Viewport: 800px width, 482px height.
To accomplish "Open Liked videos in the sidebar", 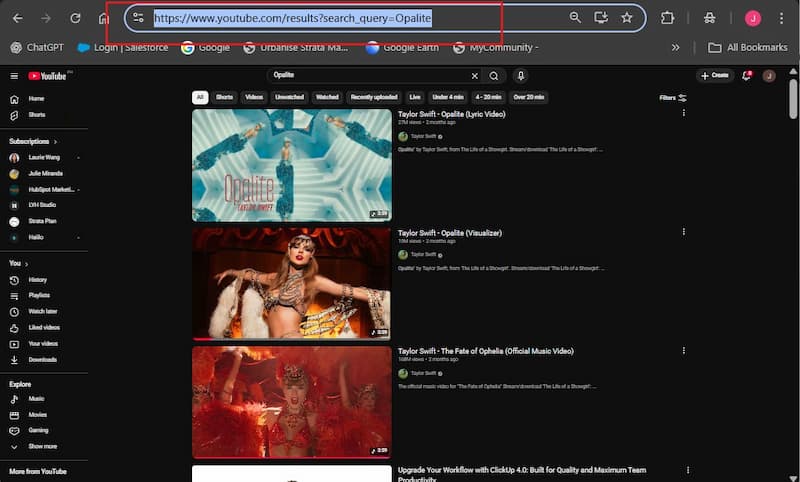I will click(44, 328).
